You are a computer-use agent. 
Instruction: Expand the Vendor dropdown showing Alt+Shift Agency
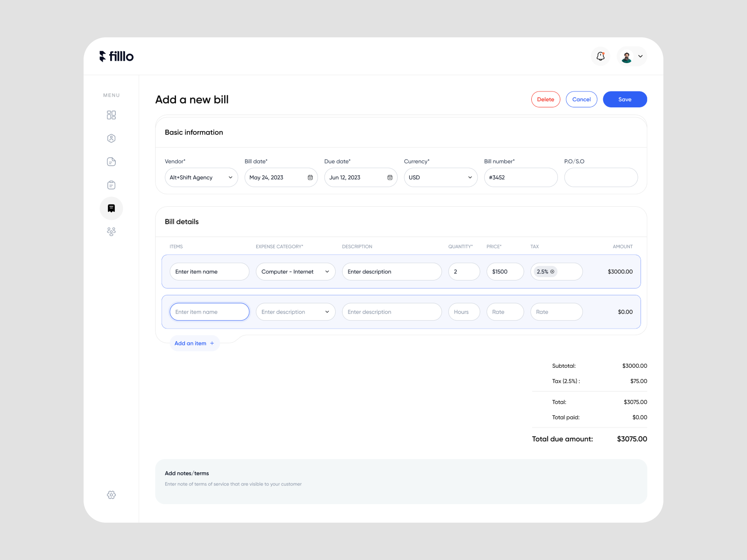coord(230,177)
